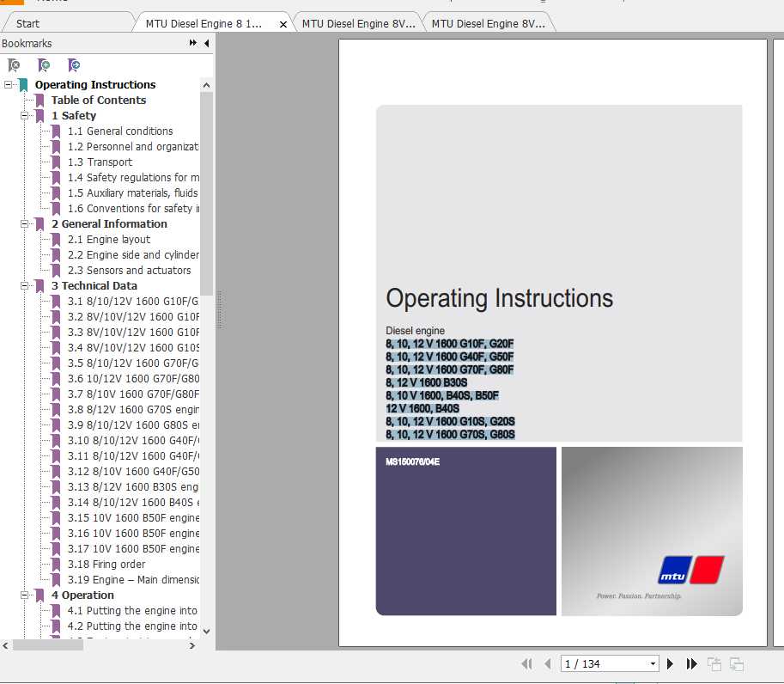784x684 pixels.
Task: Open 2.1 Engine layout bookmark
Action: pyautogui.click(x=108, y=239)
